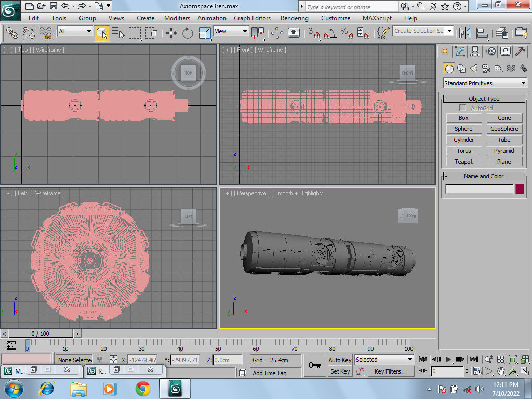This screenshot has width=532, height=399.
Task: Click the Torus button
Action: pyautogui.click(x=463, y=151)
